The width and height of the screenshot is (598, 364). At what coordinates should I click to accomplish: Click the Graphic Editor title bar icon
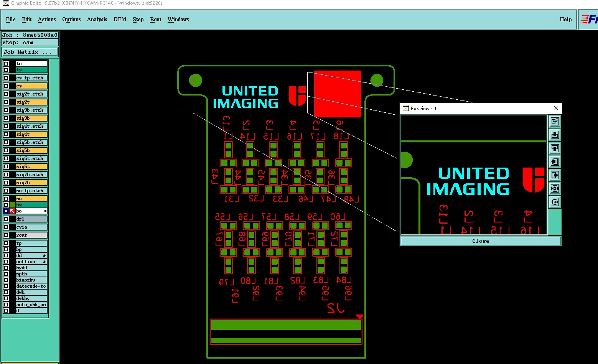tap(6, 3)
